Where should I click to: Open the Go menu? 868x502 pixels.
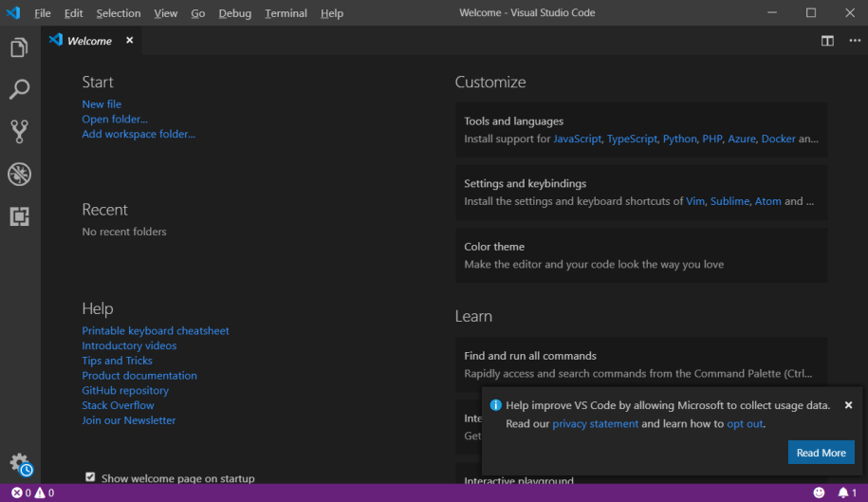tap(197, 13)
